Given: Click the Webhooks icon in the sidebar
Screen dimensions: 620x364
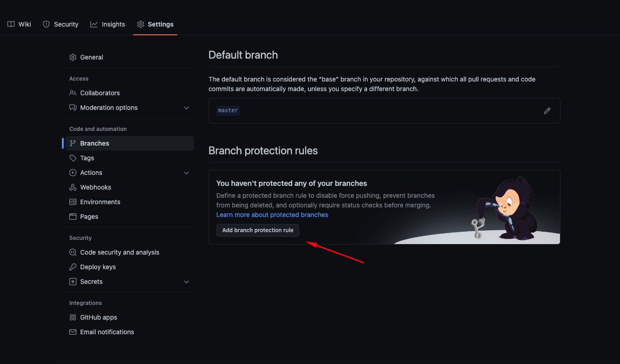Looking at the screenshot, I should tap(73, 187).
